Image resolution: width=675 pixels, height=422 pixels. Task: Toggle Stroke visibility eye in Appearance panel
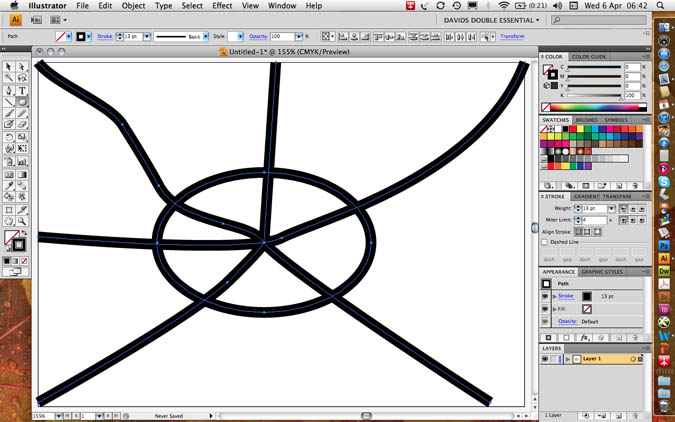point(546,296)
